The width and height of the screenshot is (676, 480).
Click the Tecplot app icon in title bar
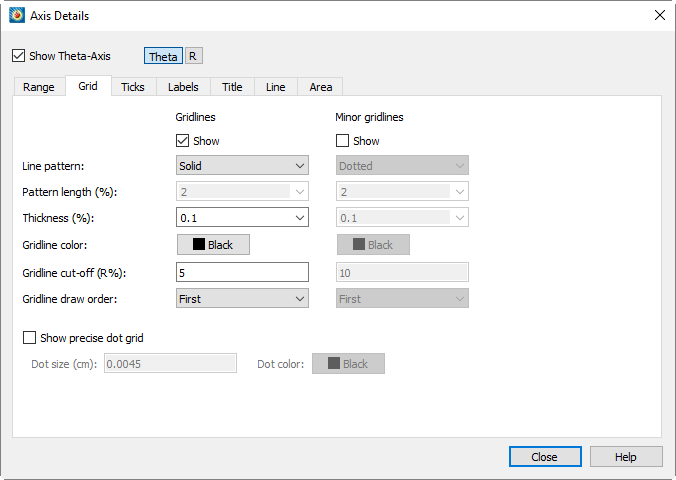coord(17,16)
